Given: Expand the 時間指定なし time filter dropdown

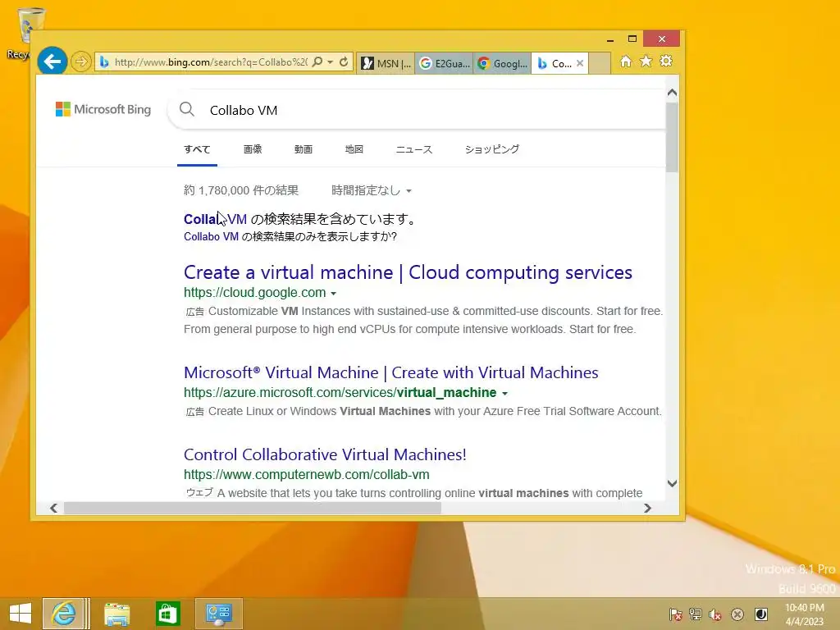Looking at the screenshot, I should 372,190.
